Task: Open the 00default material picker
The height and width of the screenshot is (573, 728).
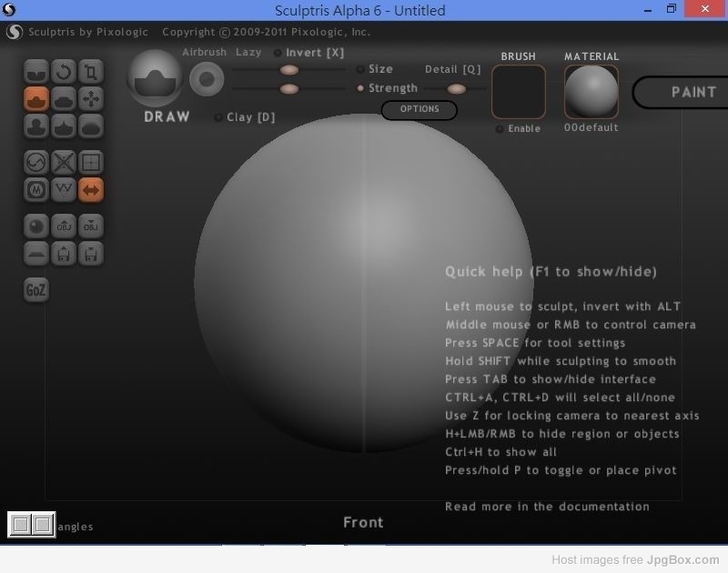Action: click(x=591, y=92)
